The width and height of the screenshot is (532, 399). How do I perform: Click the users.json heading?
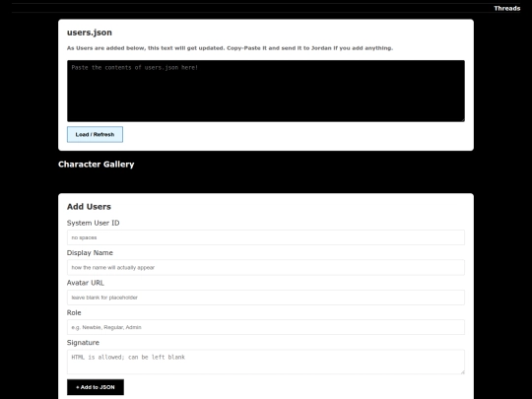click(90, 33)
